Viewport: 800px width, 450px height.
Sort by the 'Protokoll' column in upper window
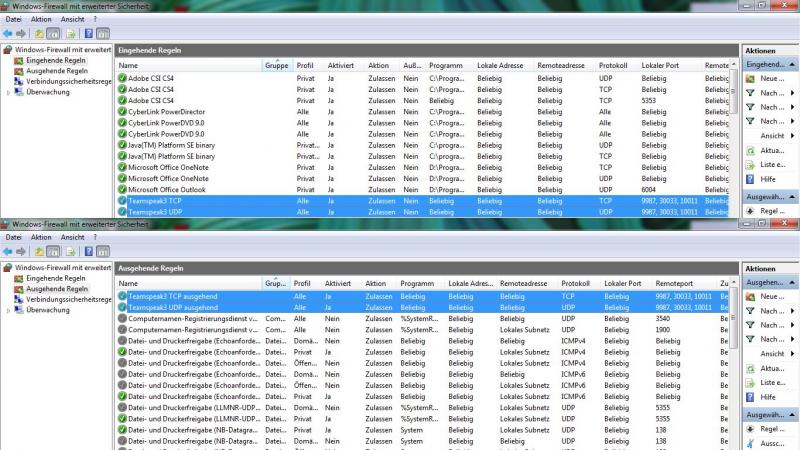click(615, 65)
